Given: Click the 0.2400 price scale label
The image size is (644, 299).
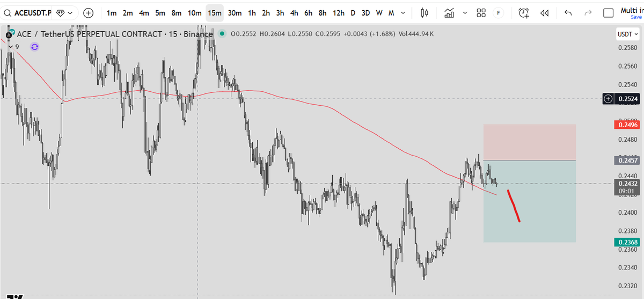Looking at the screenshot, I should [x=628, y=213].
